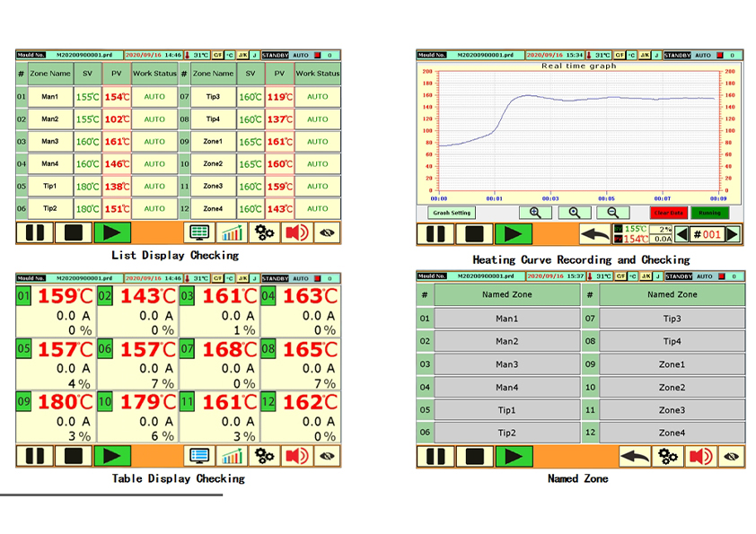The height and width of the screenshot is (534, 756).
Task: Click Man1 SV value 155°C in list
Action: click(x=87, y=97)
